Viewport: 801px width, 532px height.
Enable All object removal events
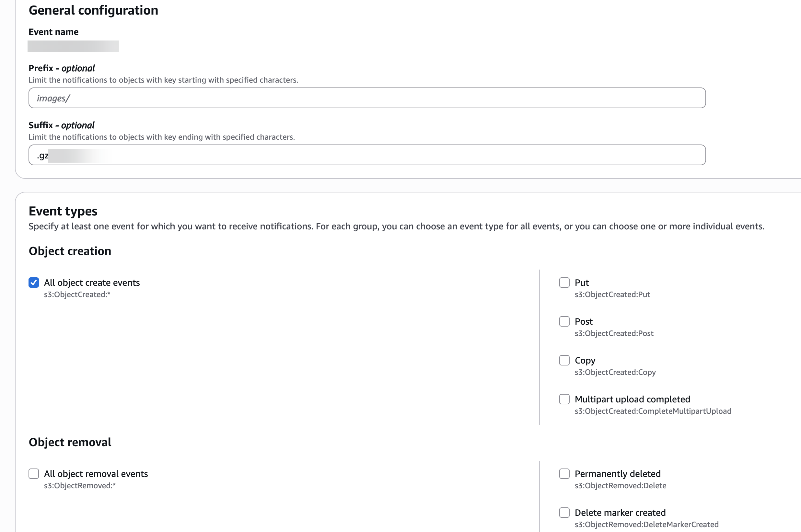(34, 474)
